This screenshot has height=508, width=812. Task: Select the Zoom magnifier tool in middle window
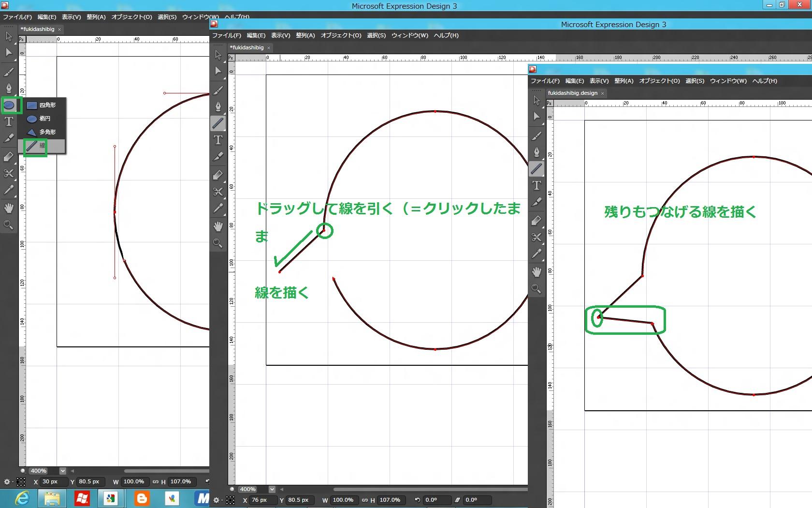218,243
